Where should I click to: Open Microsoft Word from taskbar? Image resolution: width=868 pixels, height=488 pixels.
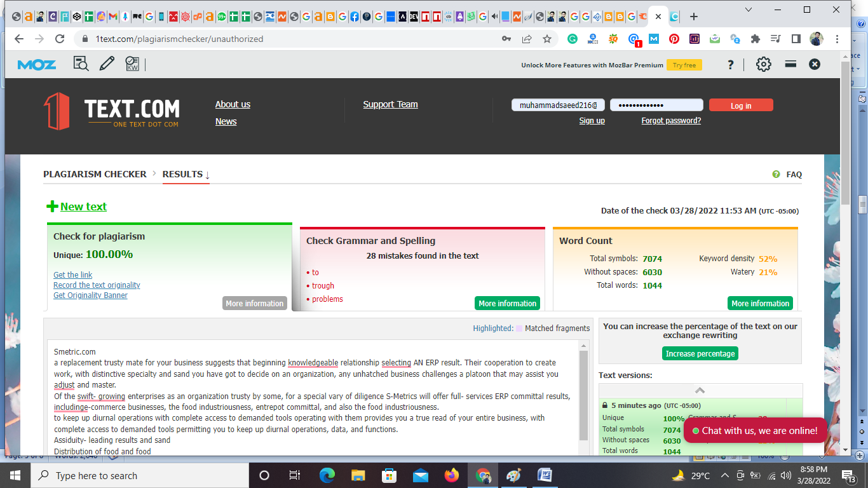click(545, 475)
